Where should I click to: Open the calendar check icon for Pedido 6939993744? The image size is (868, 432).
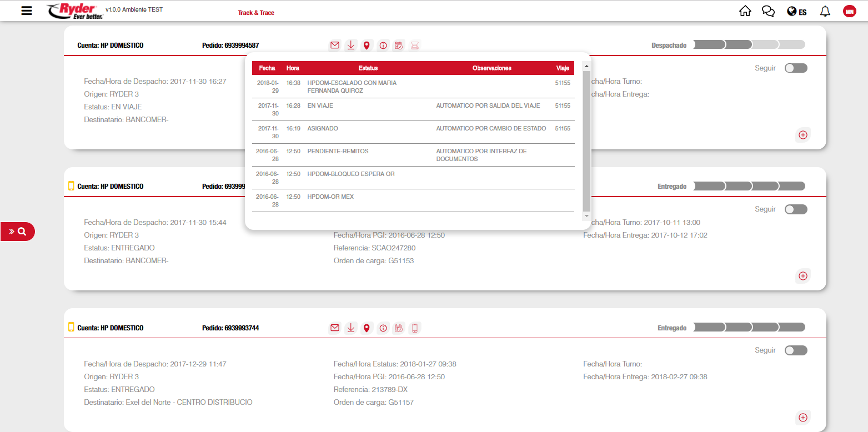[x=399, y=328]
